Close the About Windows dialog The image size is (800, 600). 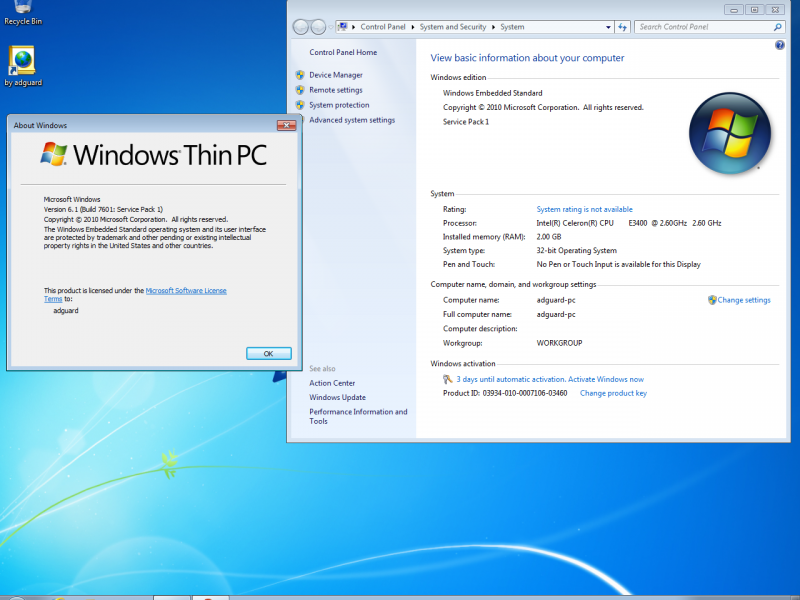286,126
